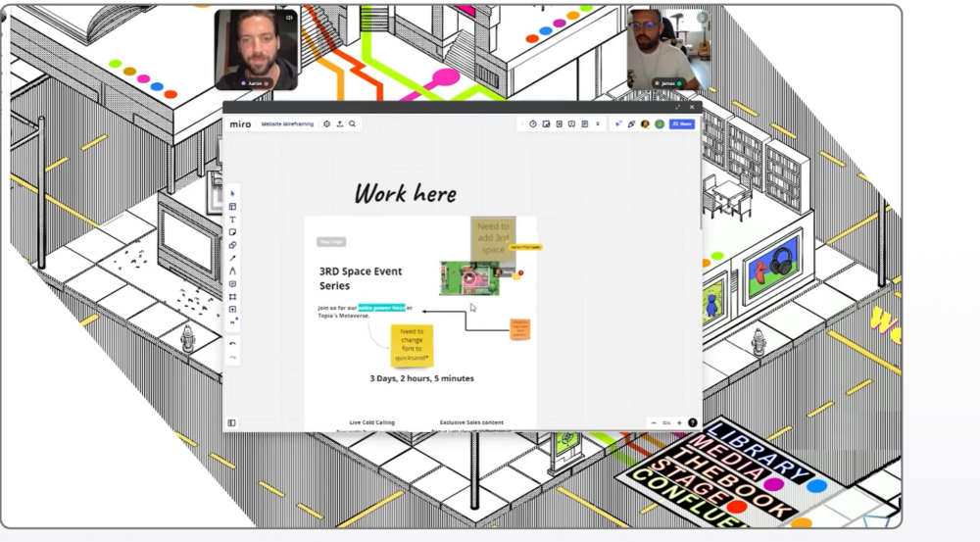The height and width of the screenshot is (542, 980).
Task: Pick the Sticky note tool
Action: click(232, 232)
